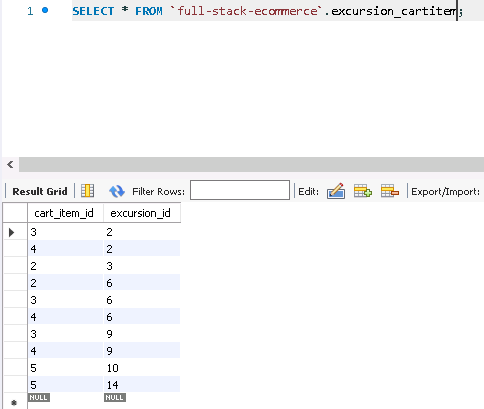The image size is (484, 409).
Task: Select excursion_id 6 in row with cart_item_id 4
Action: point(142,317)
